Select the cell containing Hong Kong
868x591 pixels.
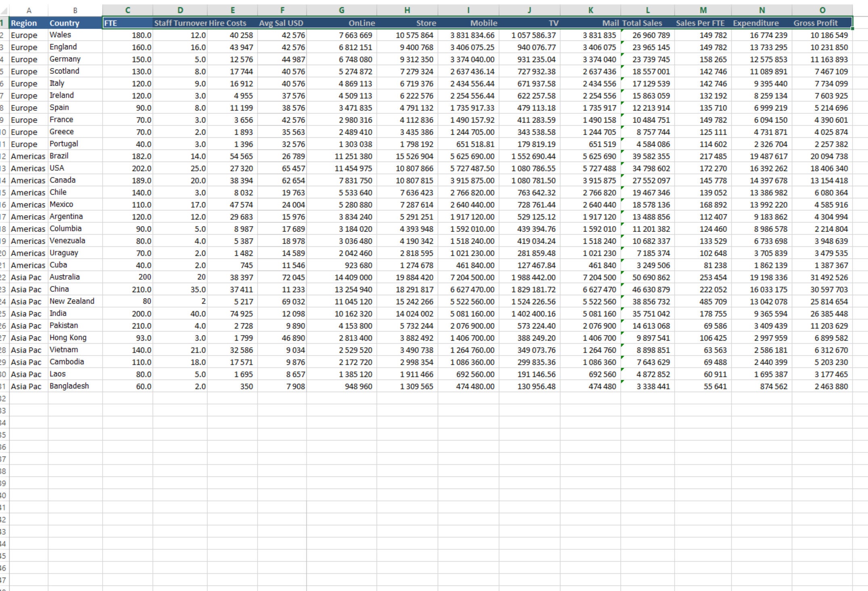[x=73, y=338]
